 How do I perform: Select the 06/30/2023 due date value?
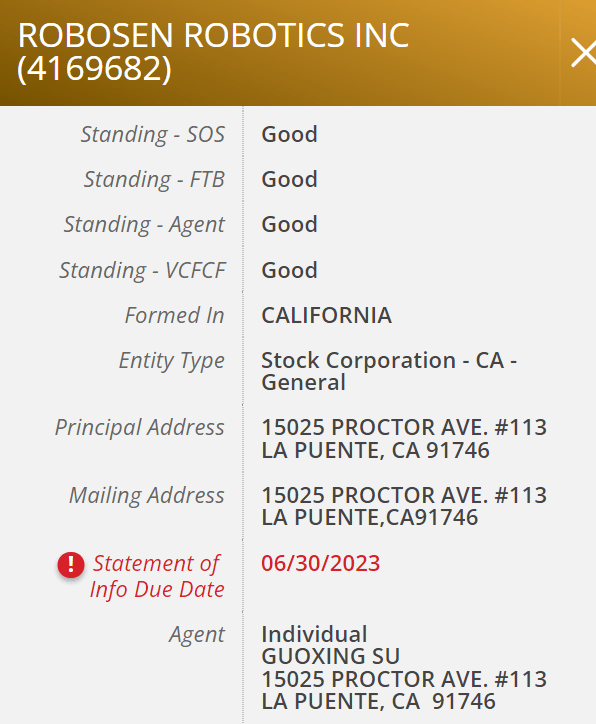click(x=320, y=563)
